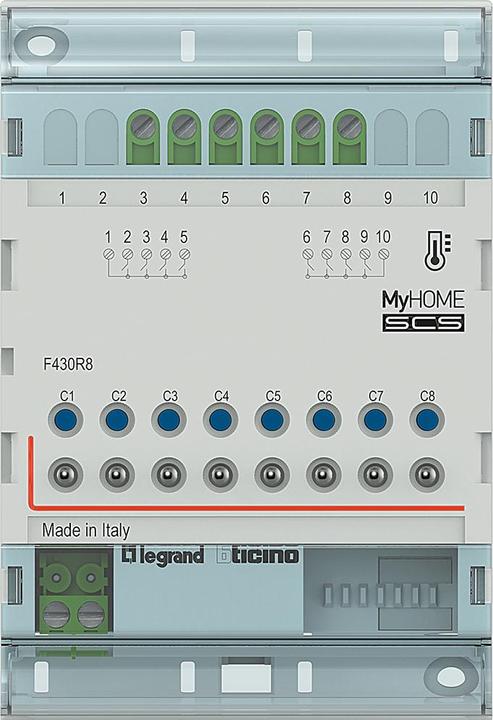The width and height of the screenshot is (493, 720).
Task: Click the left screw of the green bus connector
Action: [x=56, y=614]
